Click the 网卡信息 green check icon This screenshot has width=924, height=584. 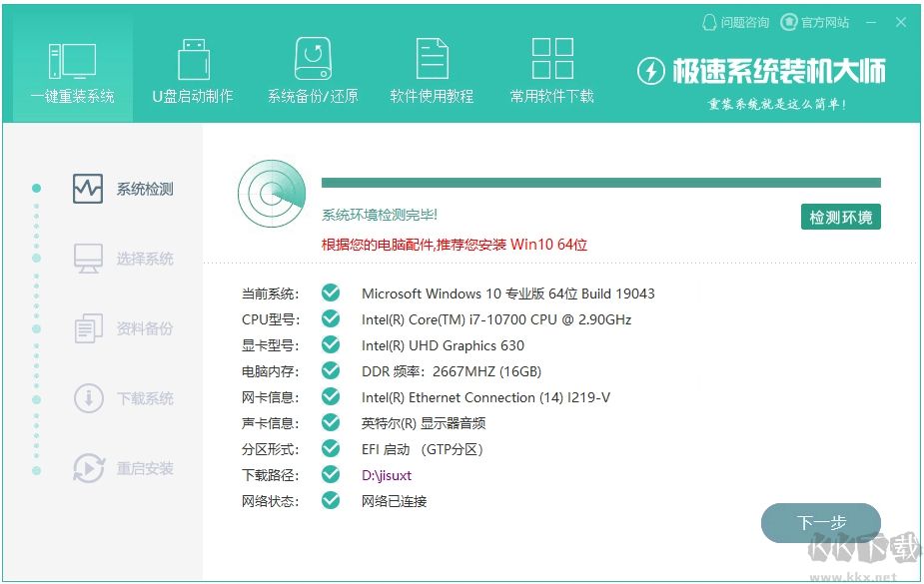coord(331,396)
